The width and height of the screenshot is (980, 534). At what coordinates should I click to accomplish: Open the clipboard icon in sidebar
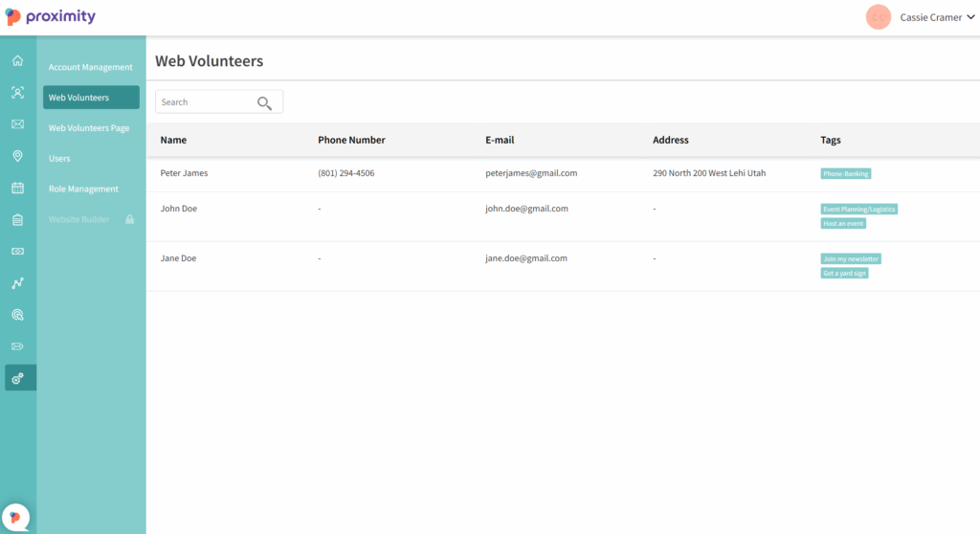coord(17,219)
